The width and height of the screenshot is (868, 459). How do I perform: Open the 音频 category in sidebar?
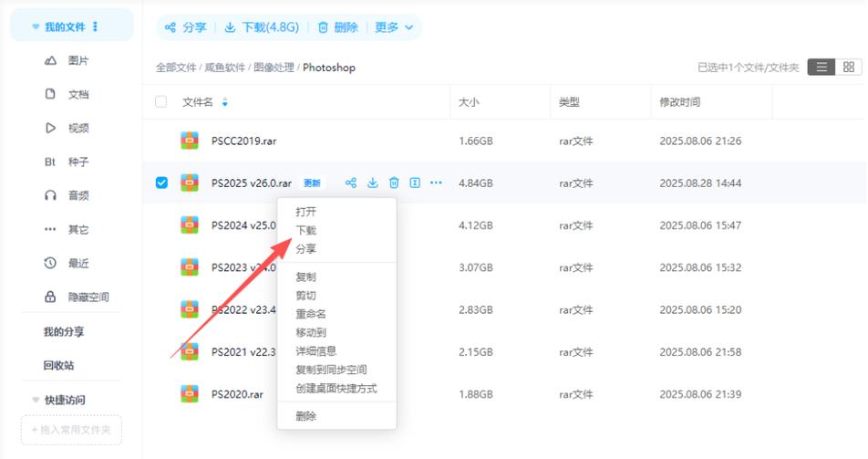(67, 195)
